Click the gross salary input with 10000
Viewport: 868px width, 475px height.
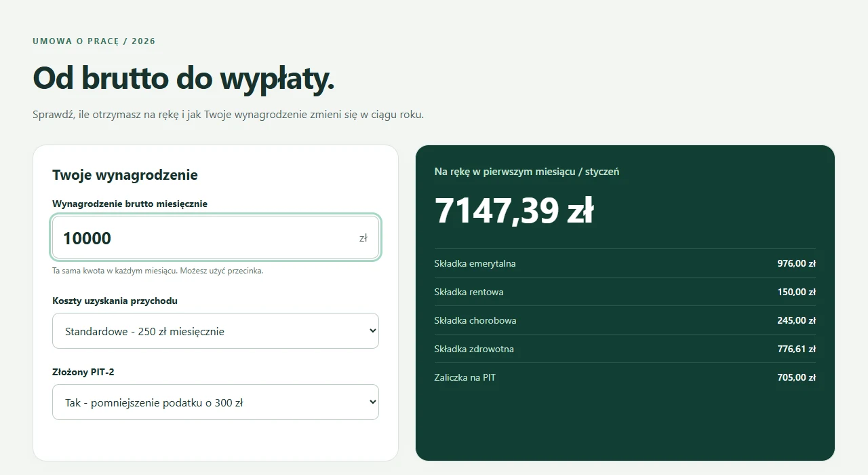215,237
